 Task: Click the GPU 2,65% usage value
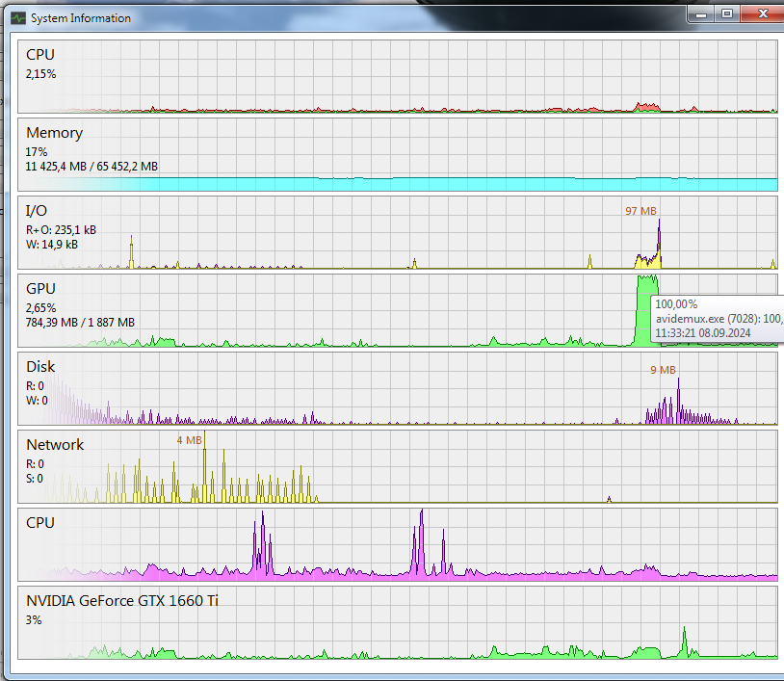click(41, 308)
